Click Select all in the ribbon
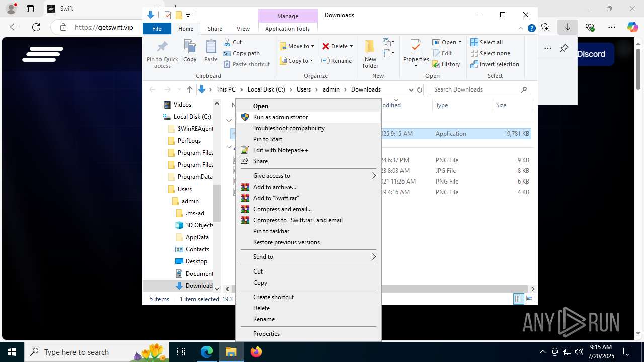 tap(487, 42)
